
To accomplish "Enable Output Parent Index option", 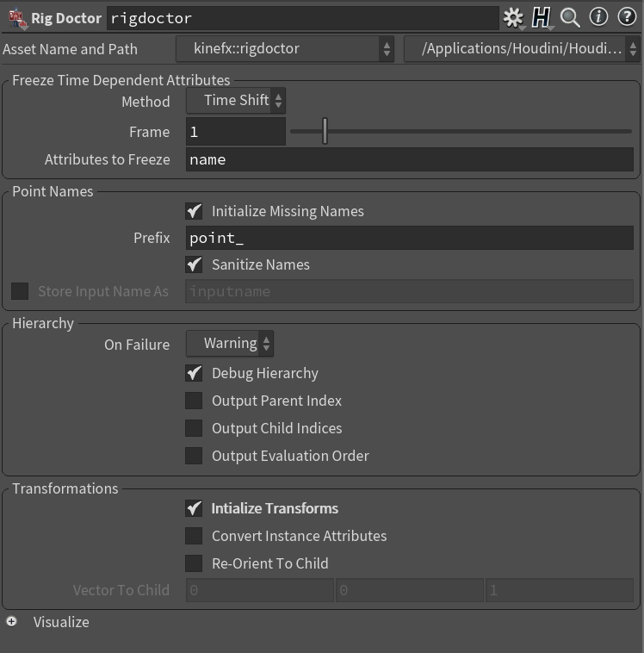I will pos(195,401).
